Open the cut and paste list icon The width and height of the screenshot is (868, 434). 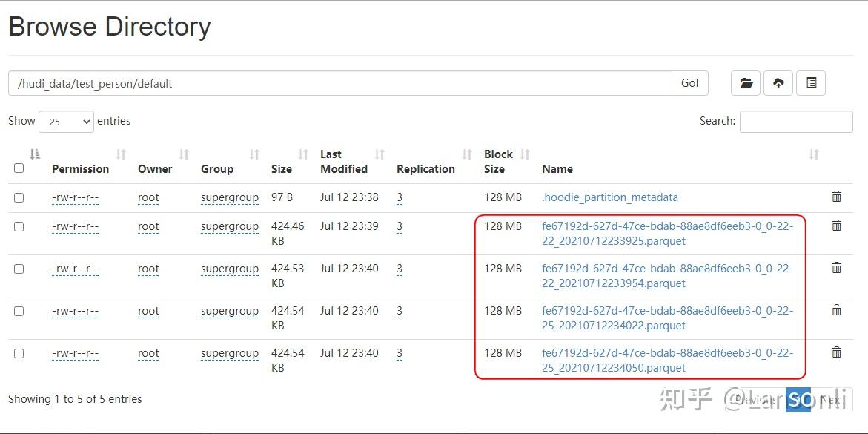coord(811,83)
